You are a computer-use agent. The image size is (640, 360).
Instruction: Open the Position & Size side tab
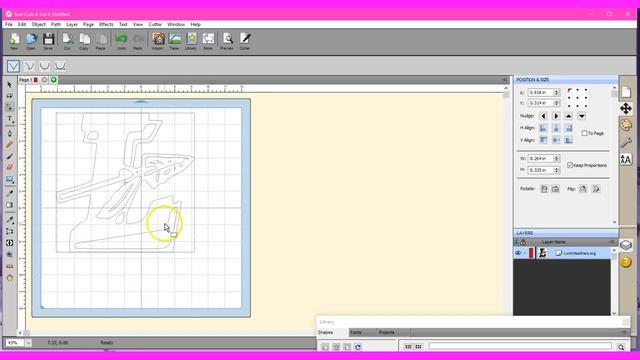click(x=626, y=109)
